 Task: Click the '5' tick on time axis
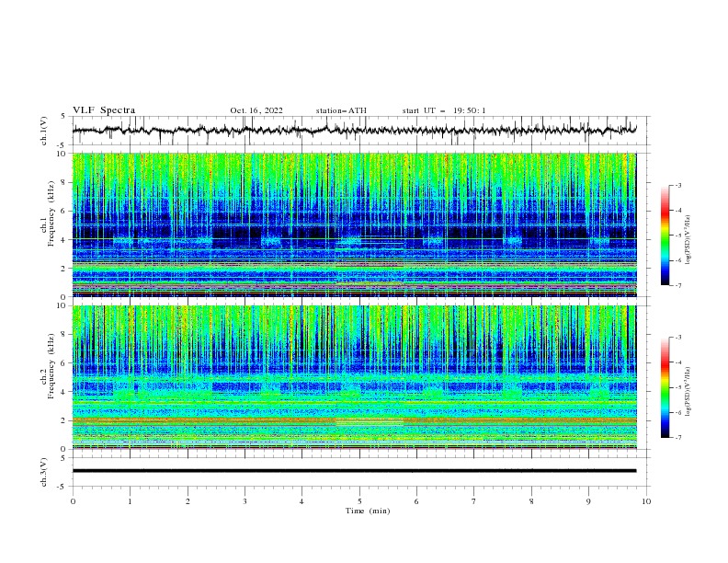tap(359, 501)
